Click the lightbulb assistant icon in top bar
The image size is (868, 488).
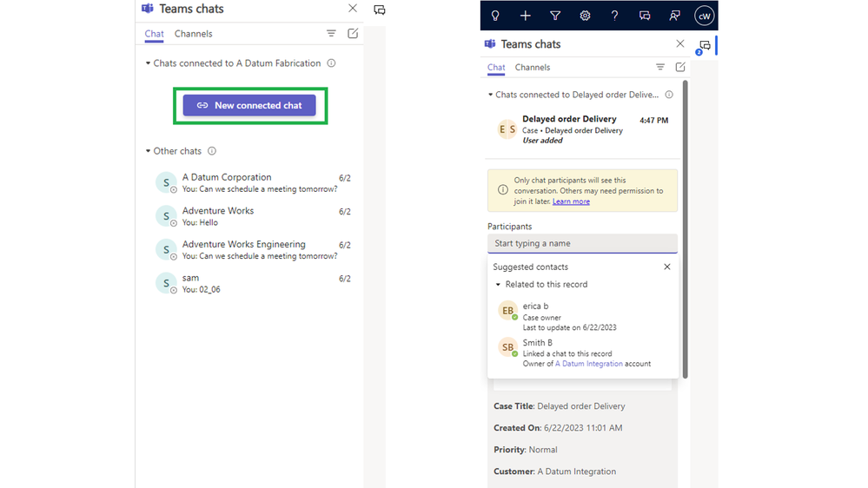pyautogui.click(x=495, y=16)
